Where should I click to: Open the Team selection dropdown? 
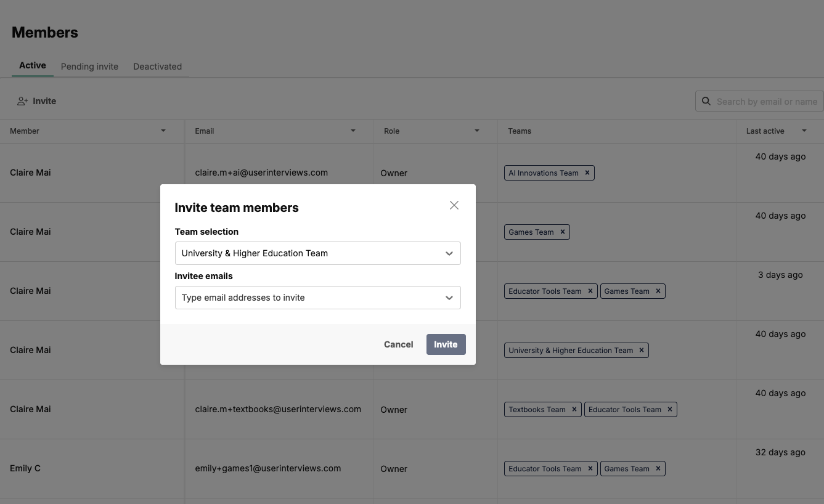[318, 253]
